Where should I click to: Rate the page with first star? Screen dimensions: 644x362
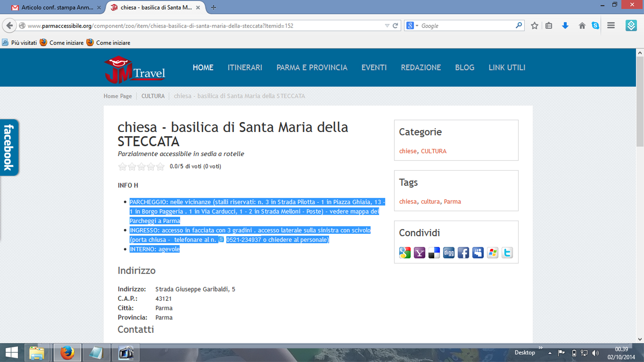[x=122, y=167]
